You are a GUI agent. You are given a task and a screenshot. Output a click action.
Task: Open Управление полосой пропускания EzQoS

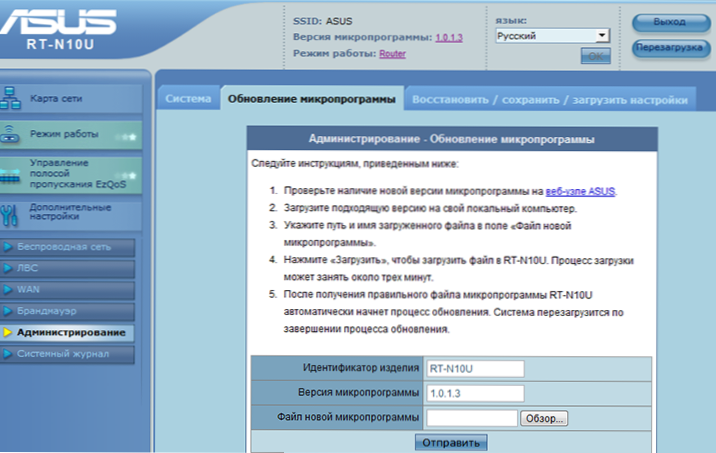click(71, 174)
